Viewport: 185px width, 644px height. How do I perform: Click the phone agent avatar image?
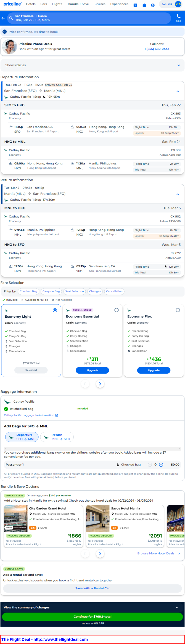coord(9,47)
